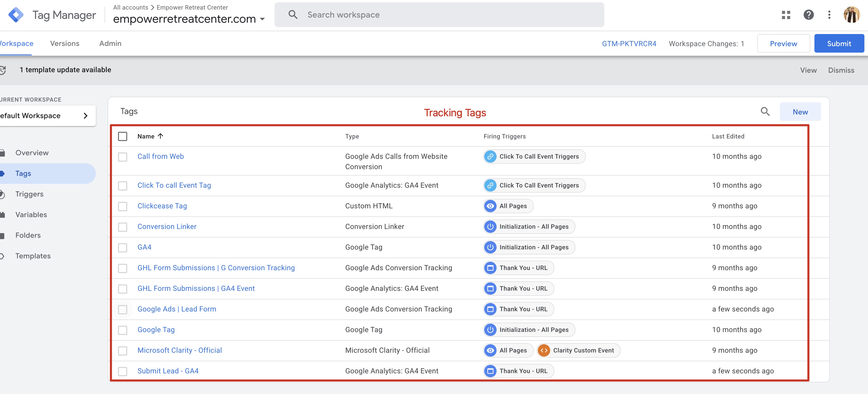This screenshot has height=394, width=868.
Task: Open the Clickcease Tag link
Action: pyautogui.click(x=162, y=206)
